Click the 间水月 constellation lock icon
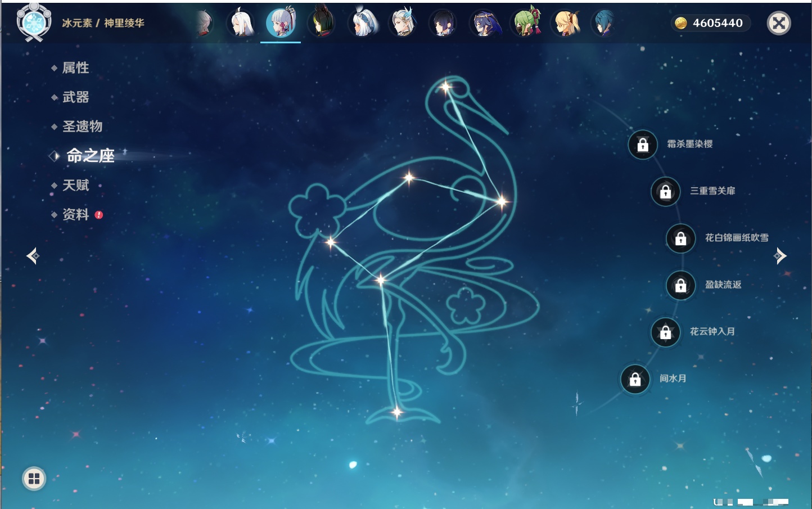This screenshot has width=812, height=509. tap(635, 380)
